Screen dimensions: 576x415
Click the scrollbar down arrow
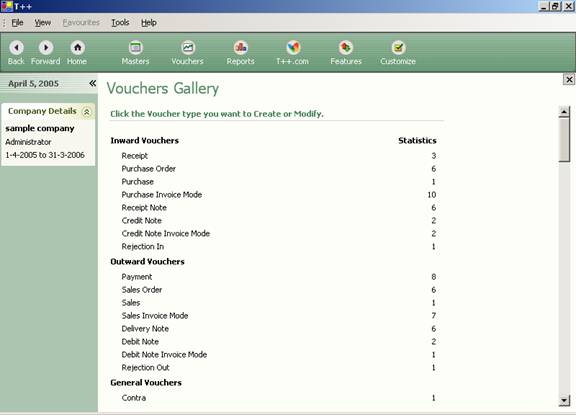coord(564,400)
